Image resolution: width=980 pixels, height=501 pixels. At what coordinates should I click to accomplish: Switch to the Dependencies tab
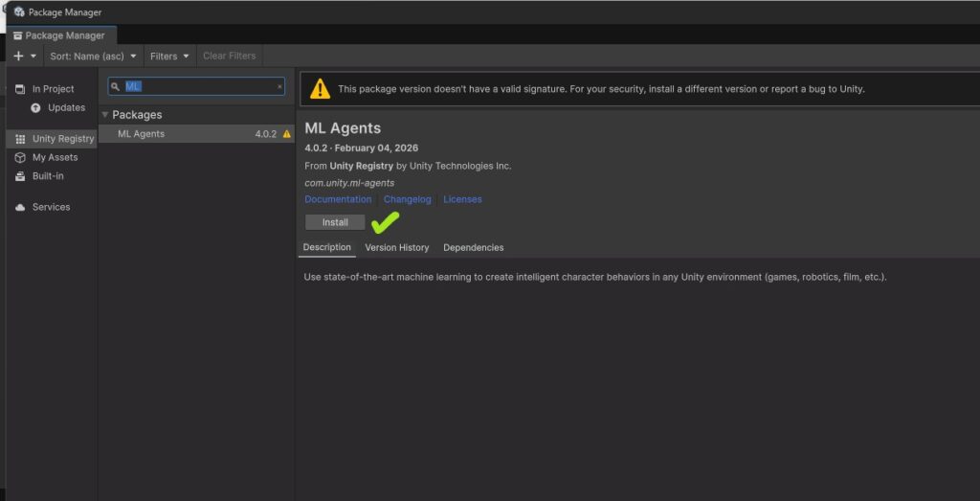[x=473, y=248]
